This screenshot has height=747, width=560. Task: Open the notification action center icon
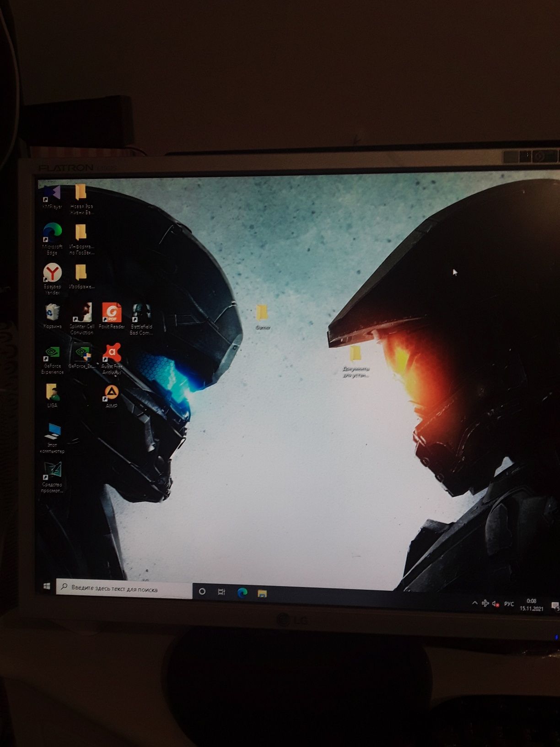pos(555,606)
